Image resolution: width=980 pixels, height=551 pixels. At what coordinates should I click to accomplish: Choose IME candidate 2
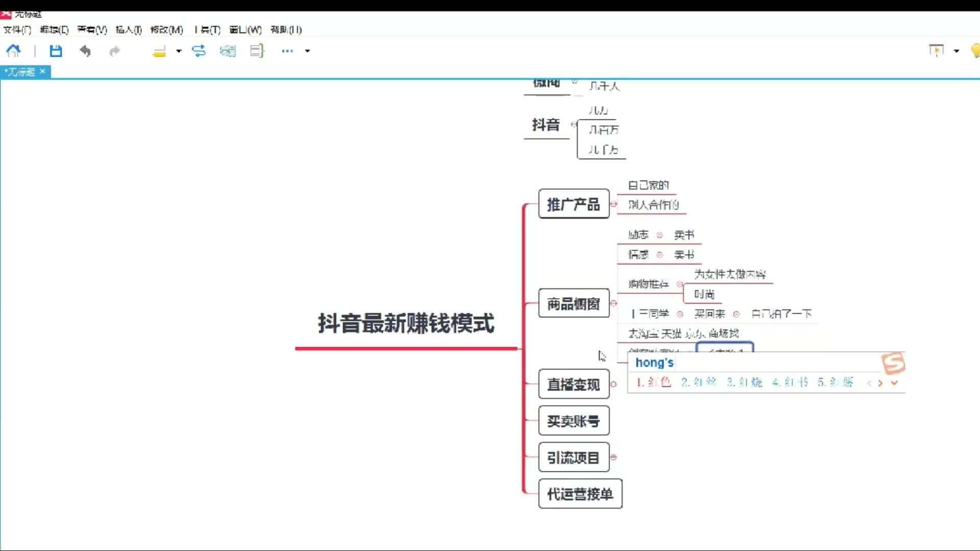pyautogui.click(x=699, y=382)
